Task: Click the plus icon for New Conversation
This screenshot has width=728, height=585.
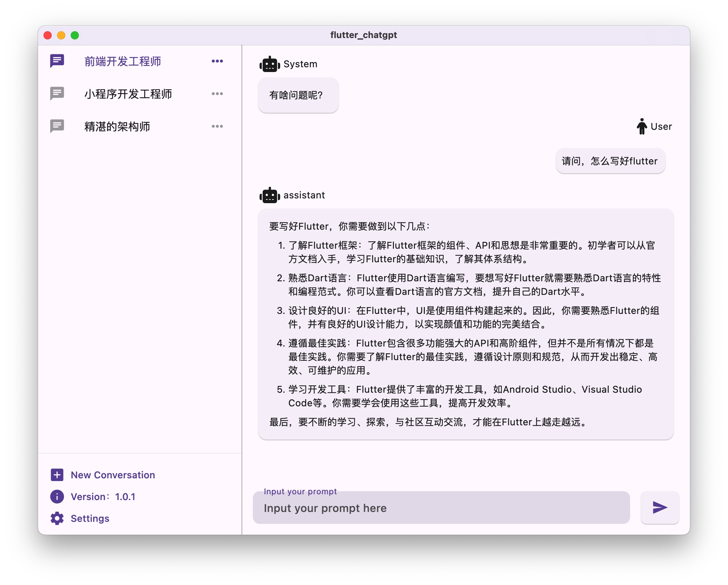Action: click(57, 475)
